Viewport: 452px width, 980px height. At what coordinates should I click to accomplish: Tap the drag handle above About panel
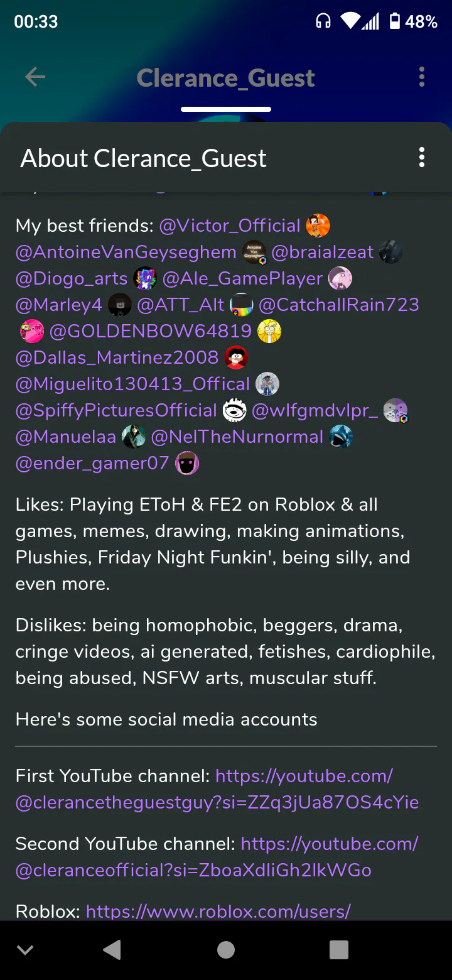[226, 109]
